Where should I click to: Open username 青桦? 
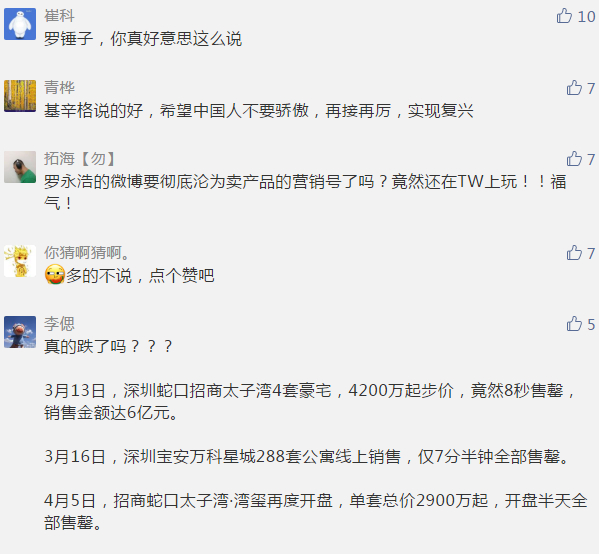click(59, 87)
